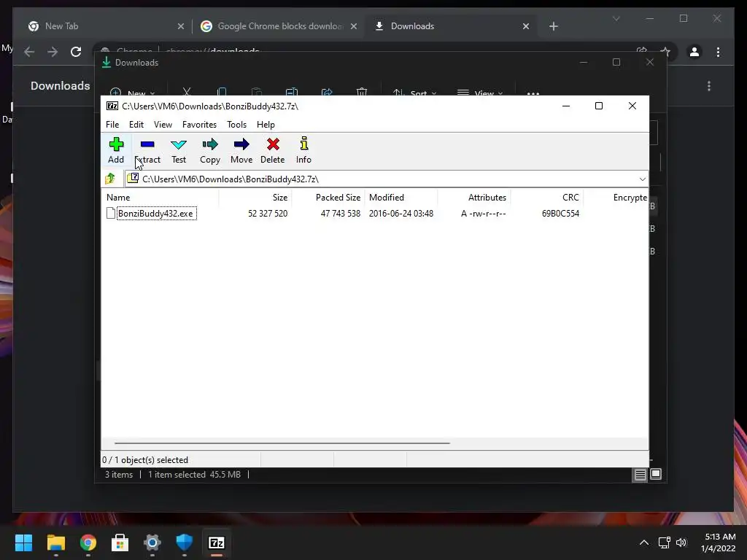The image size is (747, 560).
Task: Click the 7-Zip taskbar icon
Action: pos(217,542)
